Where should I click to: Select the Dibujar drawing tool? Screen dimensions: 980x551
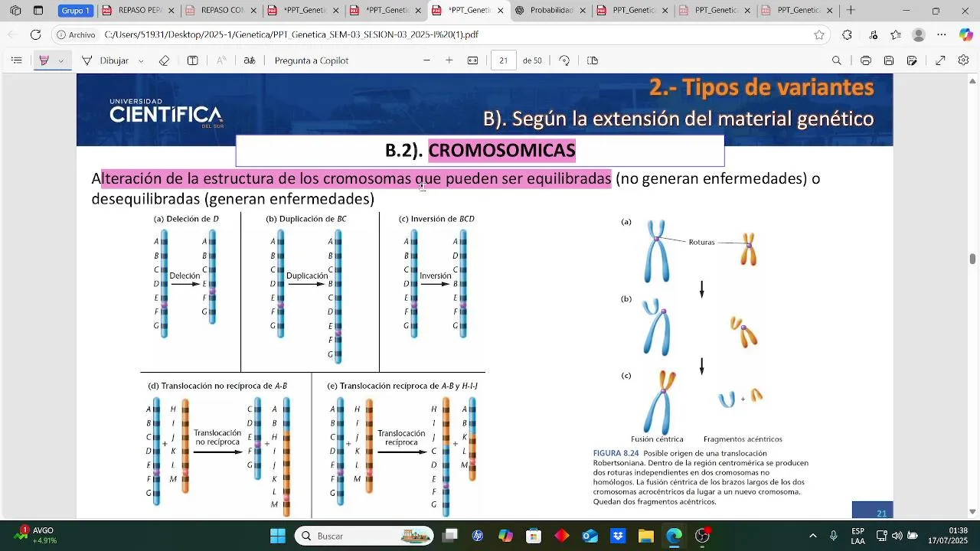pyautogui.click(x=106, y=60)
